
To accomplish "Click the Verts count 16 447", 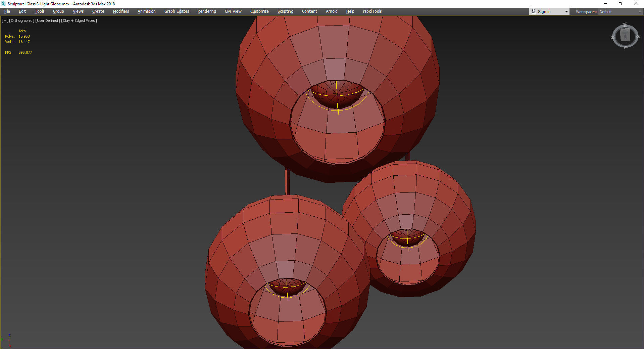I will (x=24, y=42).
